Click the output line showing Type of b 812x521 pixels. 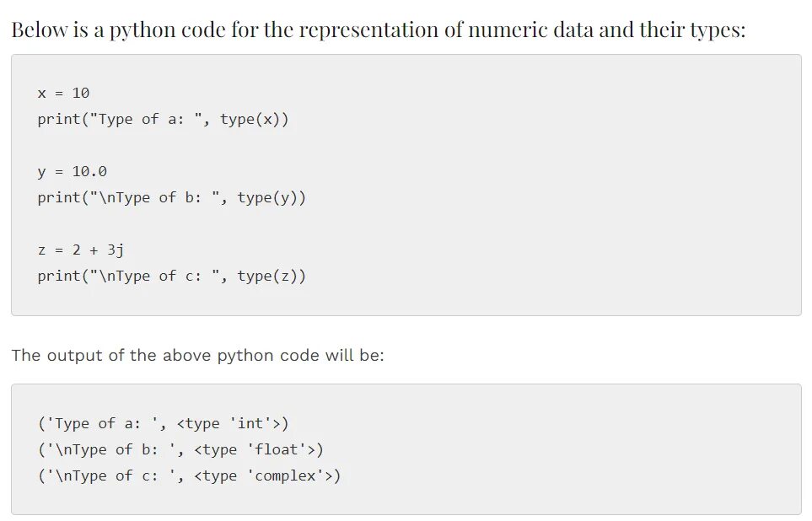point(180,449)
